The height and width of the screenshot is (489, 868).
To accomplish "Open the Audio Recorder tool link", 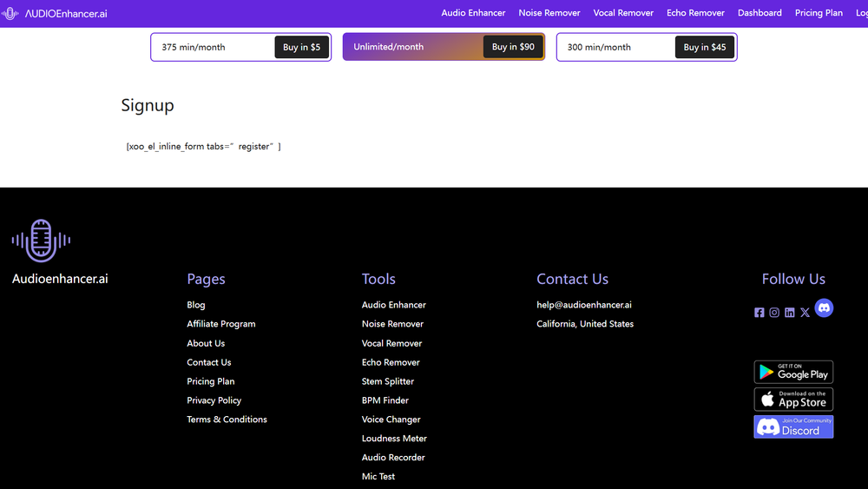I will (393, 458).
